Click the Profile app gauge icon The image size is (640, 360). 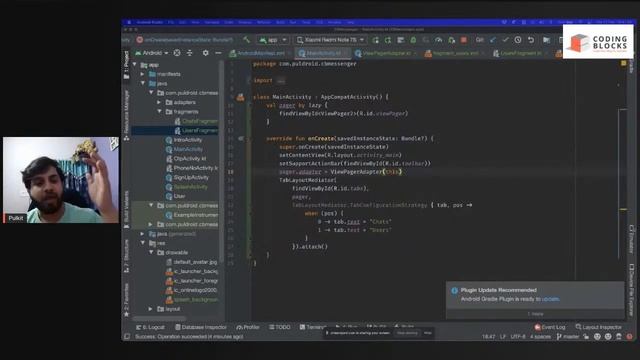pos(438,40)
